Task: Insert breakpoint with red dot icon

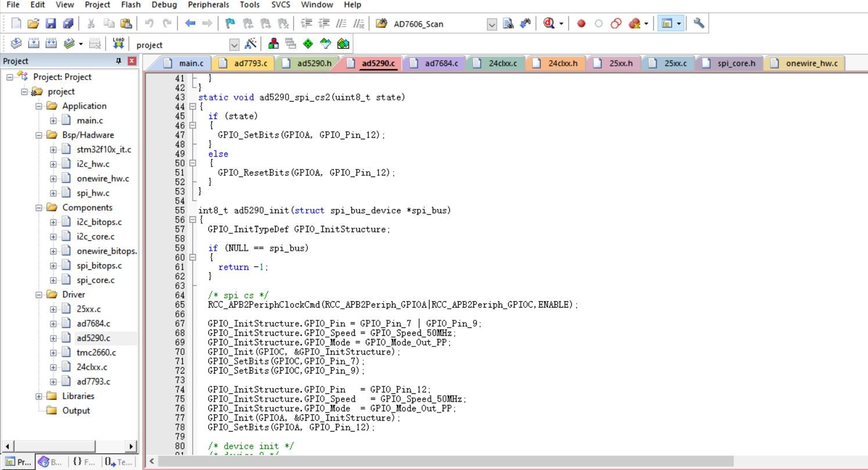Action: pos(581,23)
